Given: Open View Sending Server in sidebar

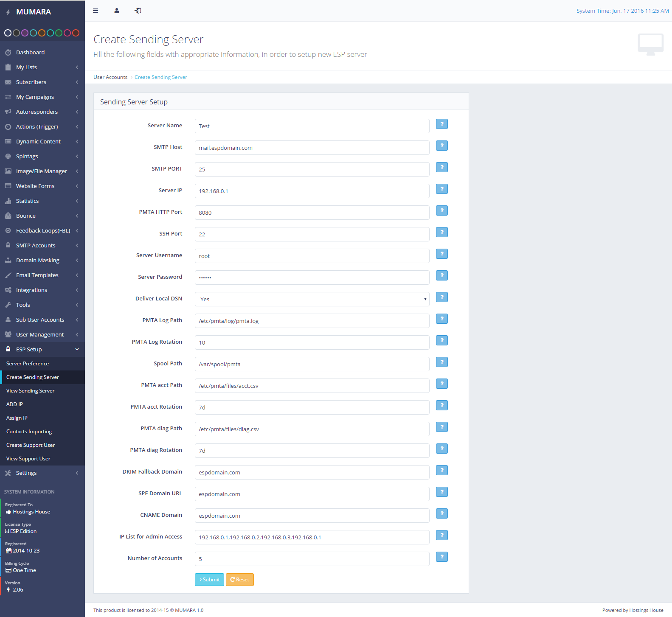Looking at the screenshot, I should pos(30,391).
